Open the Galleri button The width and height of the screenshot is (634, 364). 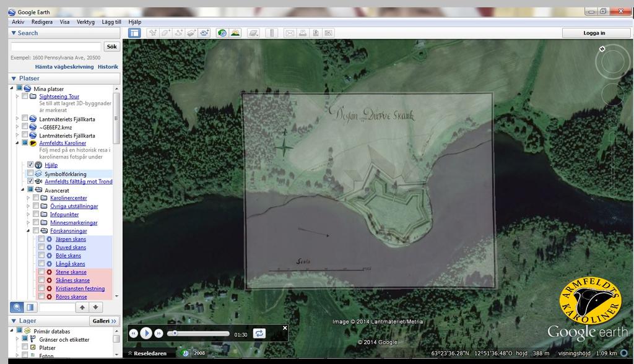click(104, 321)
